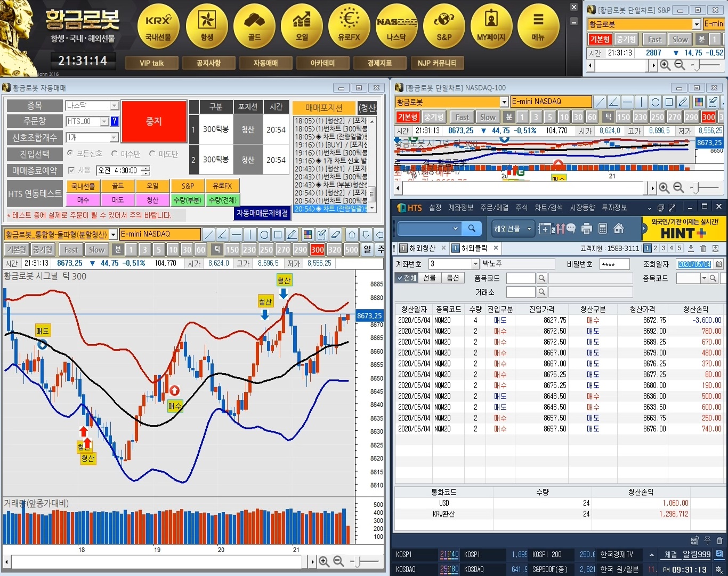Select the 선물 filter button in HTS
728x576 pixels.
coord(430,278)
